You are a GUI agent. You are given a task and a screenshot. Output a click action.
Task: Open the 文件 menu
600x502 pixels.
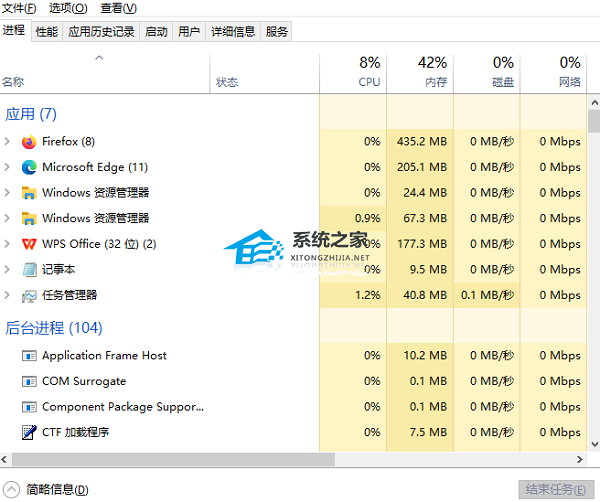pyautogui.click(x=19, y=8)
